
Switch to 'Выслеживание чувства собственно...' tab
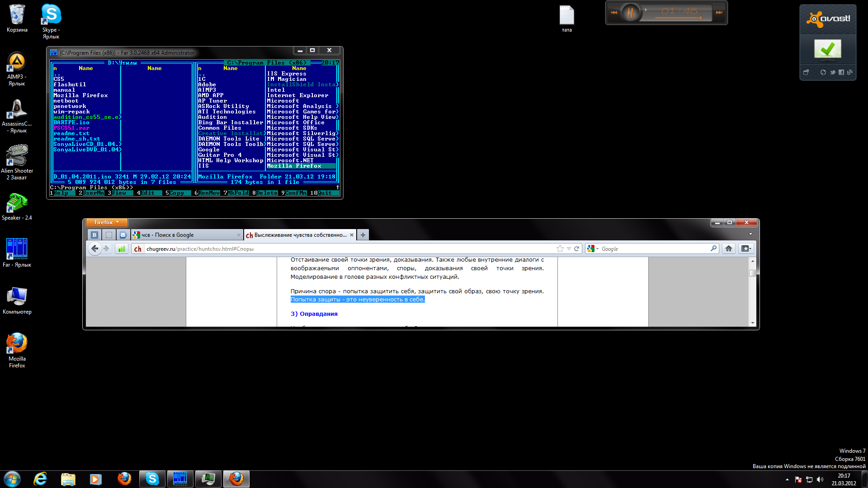(300, 235)
